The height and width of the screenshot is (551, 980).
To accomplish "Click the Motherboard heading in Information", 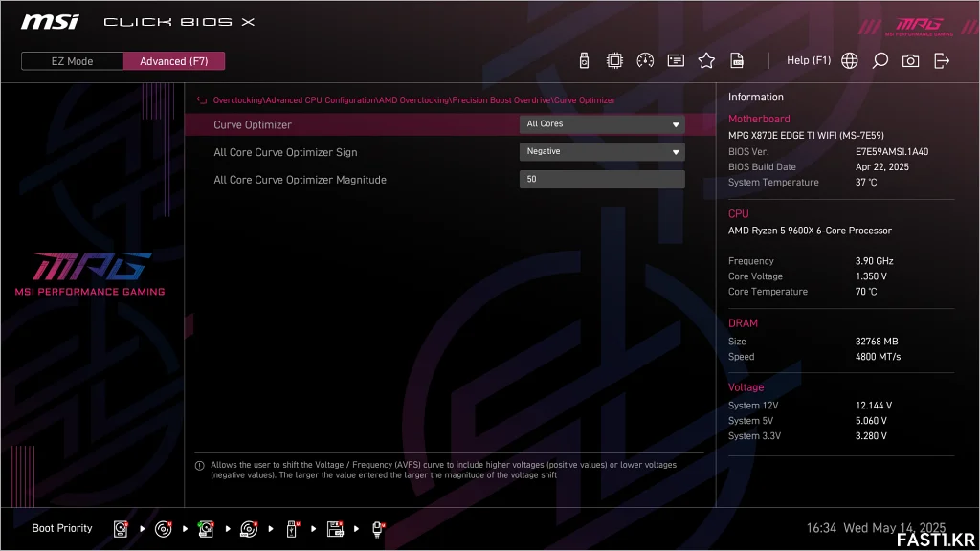I will click(759, 119).
